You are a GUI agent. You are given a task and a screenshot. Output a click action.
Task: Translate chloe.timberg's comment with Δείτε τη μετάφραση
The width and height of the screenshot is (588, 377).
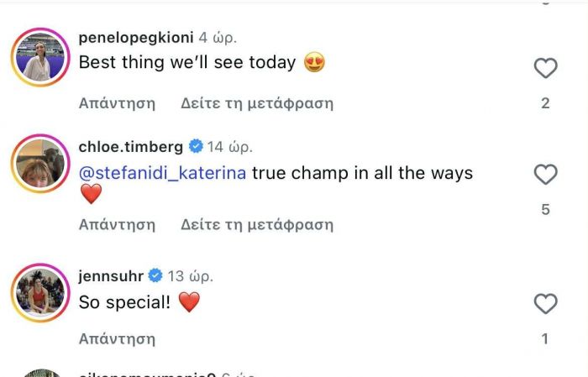point(257,224)
